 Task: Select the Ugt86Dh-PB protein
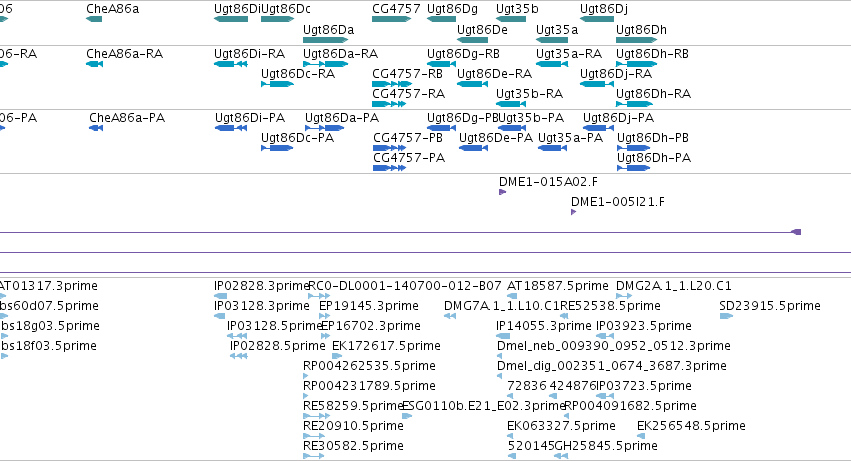point(633,148)
